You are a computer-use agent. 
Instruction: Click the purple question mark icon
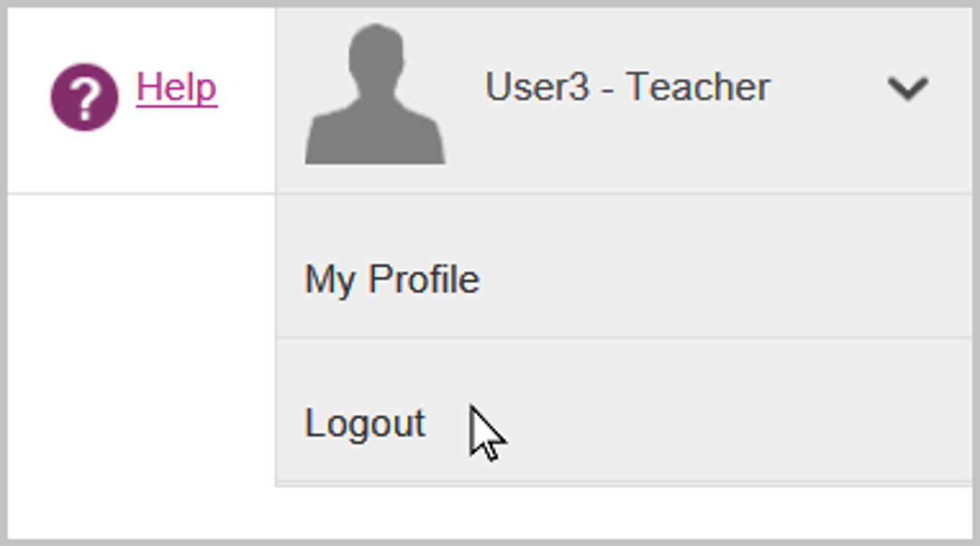click(85, 97)
